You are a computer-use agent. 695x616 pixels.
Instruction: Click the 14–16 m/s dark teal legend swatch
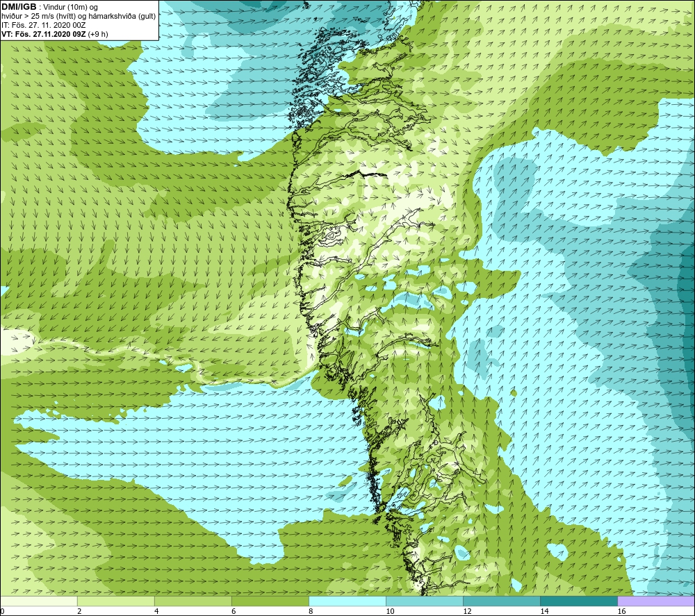pyautogui.click(x=579, y=601)
